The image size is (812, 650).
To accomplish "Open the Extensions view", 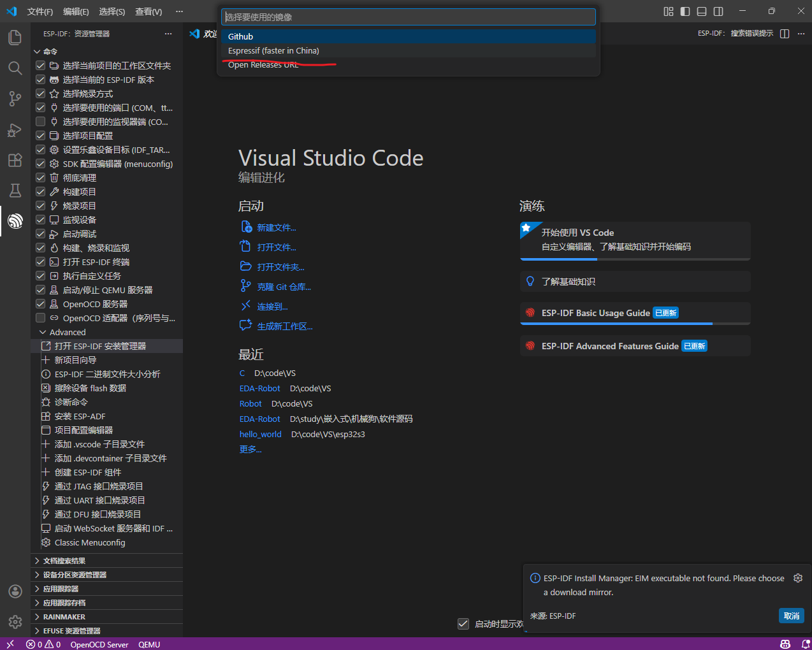I will [x=15, y=160].
